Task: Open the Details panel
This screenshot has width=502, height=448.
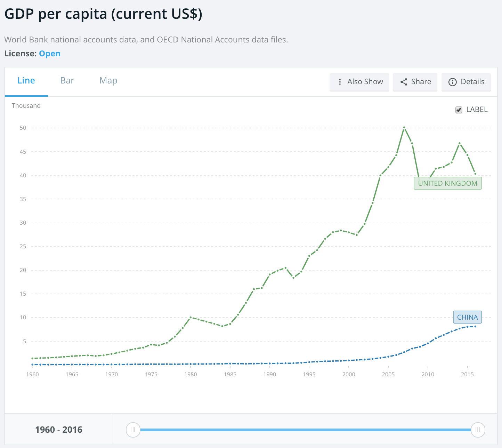Action: click(x=466, y=82)
